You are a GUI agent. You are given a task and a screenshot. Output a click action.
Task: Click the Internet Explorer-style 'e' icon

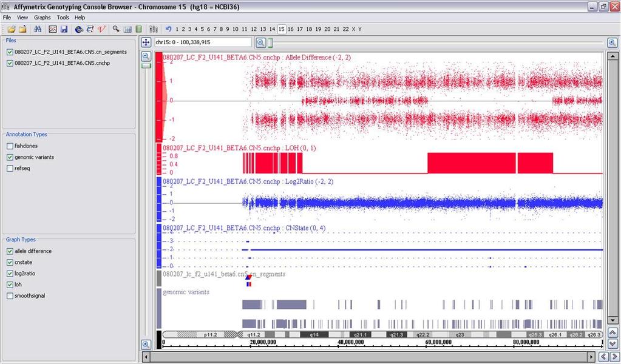tap(90, 29)
